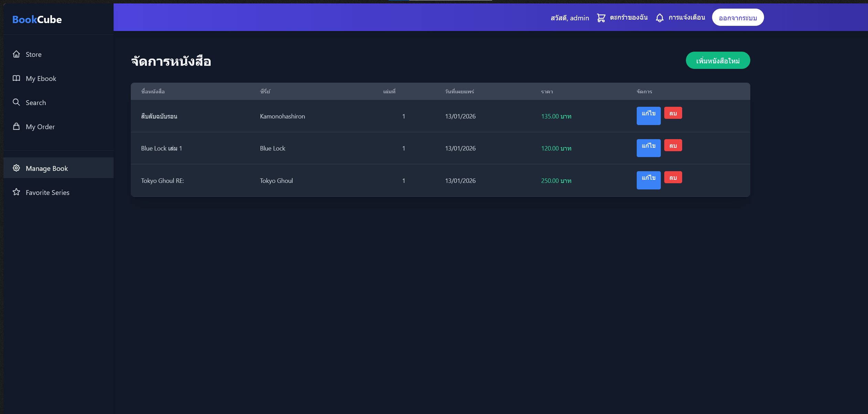Delete the Blue Lock เล่ม 1 row

click(673, 145)
